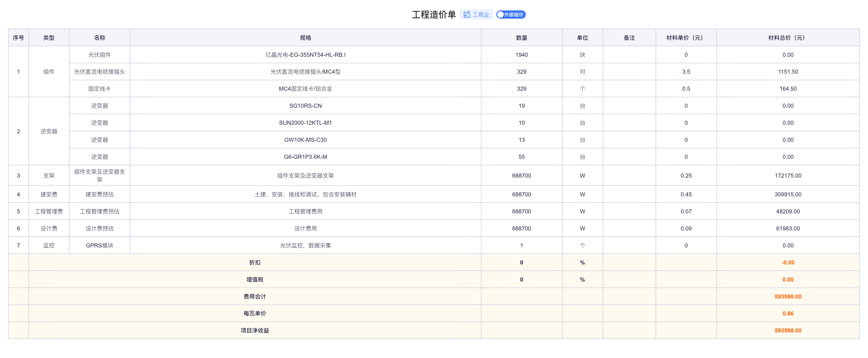Click the 材料总价（元） column header
Screen dimensions: 868x358
[788, 38]
